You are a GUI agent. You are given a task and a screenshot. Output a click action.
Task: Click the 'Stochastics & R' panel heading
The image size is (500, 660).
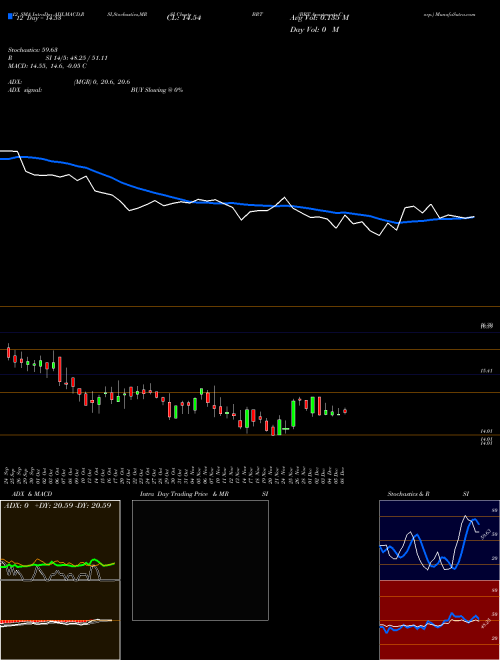coord(409,494)
